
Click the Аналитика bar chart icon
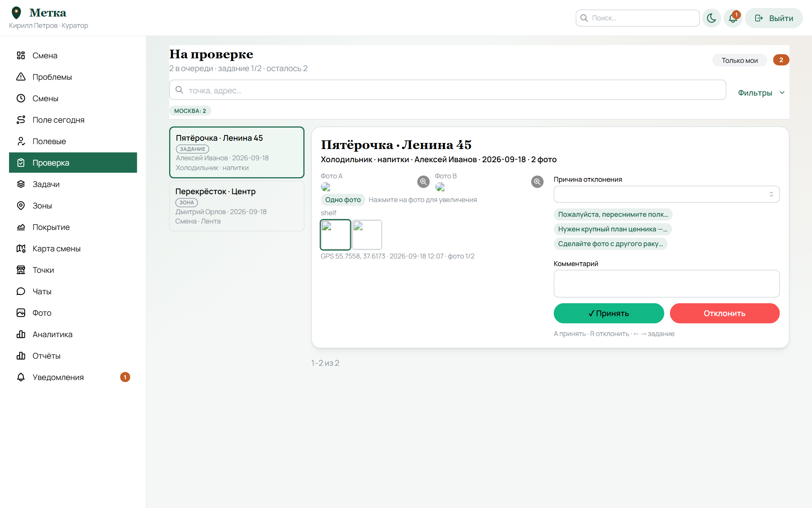point(21,335)
